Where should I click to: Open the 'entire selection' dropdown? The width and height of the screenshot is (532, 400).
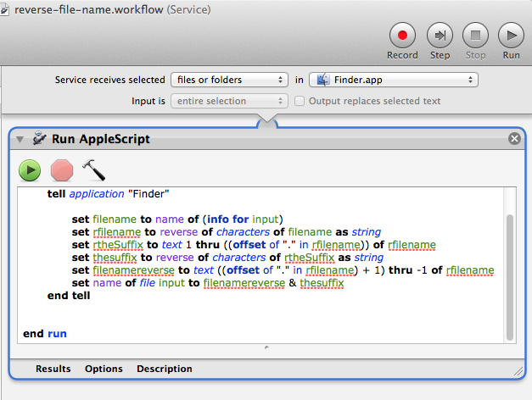point(229,101)
